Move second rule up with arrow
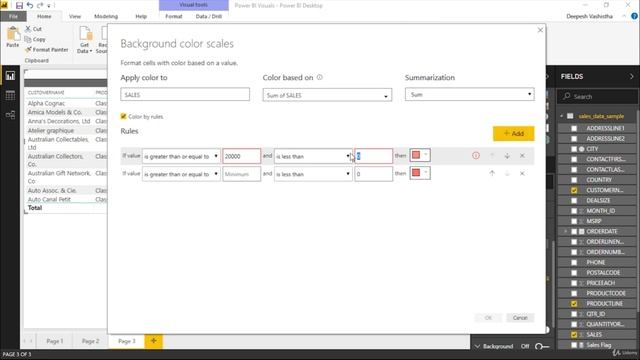 492,173
